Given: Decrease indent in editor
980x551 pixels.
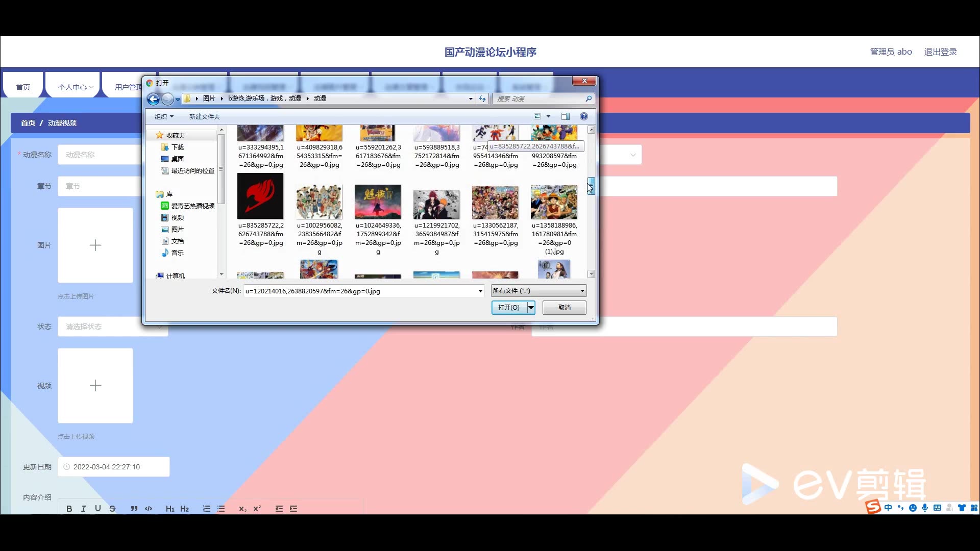Looking at the screenshot, I should click(279, 509).
